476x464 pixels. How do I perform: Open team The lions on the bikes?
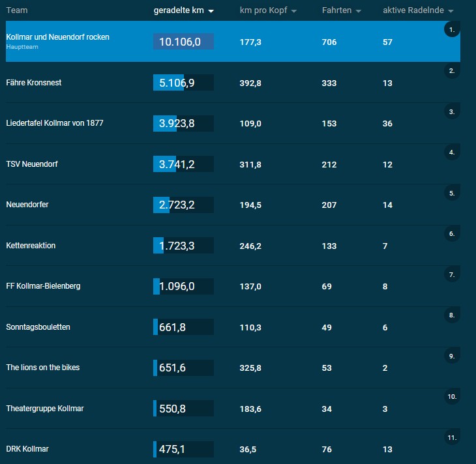coord(43,367)
